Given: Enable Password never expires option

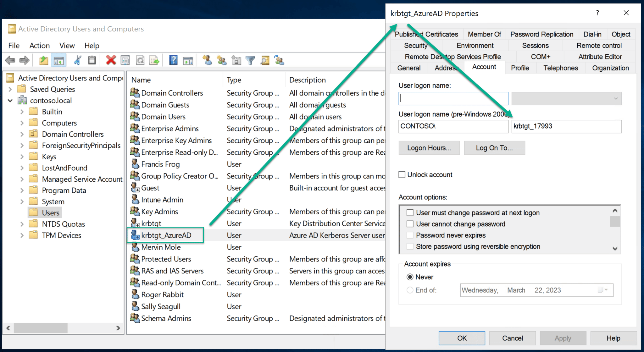Looking at the screenshot, I should coord(410,235).
